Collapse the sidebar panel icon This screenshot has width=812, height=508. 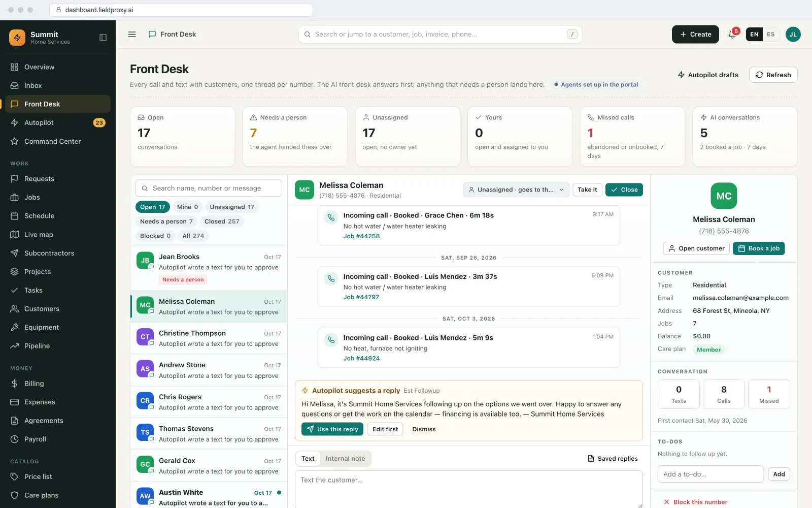103,38
